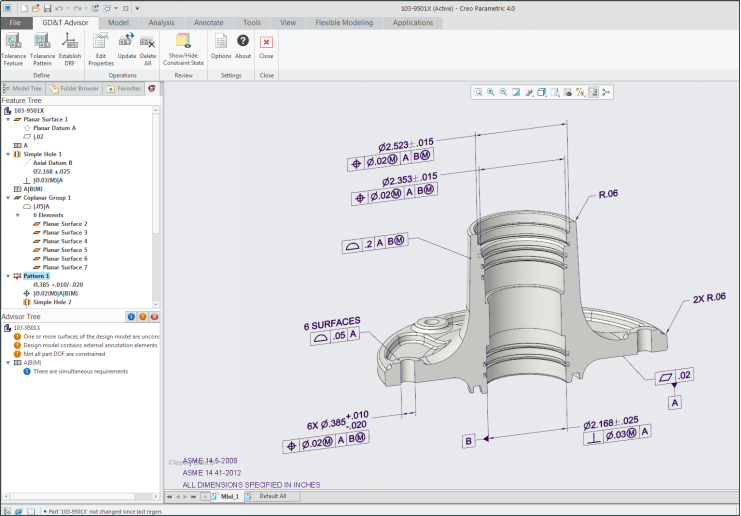Open the Options settings
This screenshot has height=516, width=741.
[x=221, y=46]
